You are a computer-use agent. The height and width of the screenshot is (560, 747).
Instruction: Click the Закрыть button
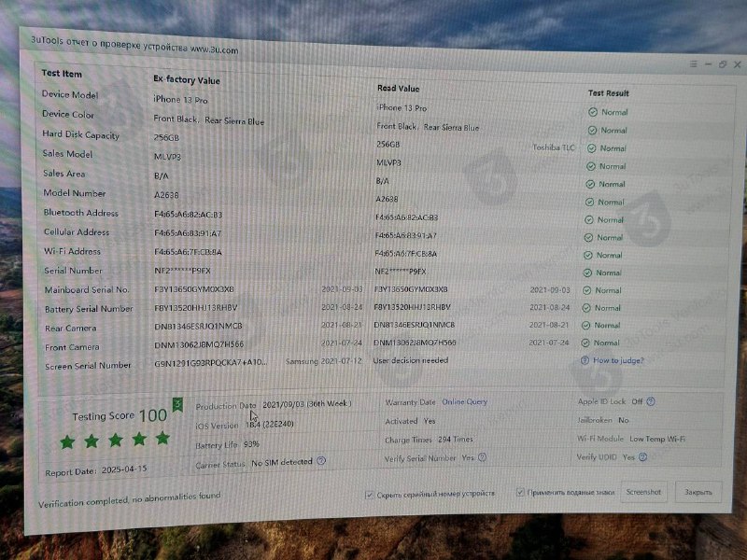click(698, 492)
